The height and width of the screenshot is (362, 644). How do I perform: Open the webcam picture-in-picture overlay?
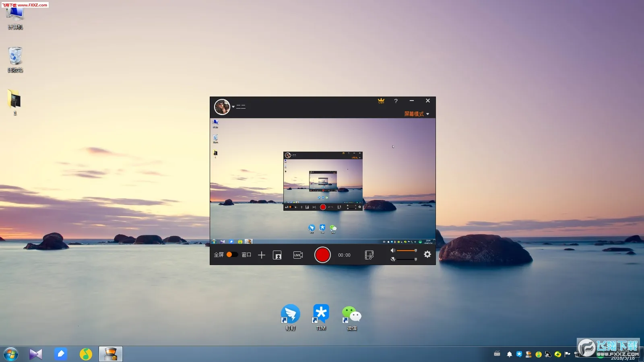click(x=278, y=255)
